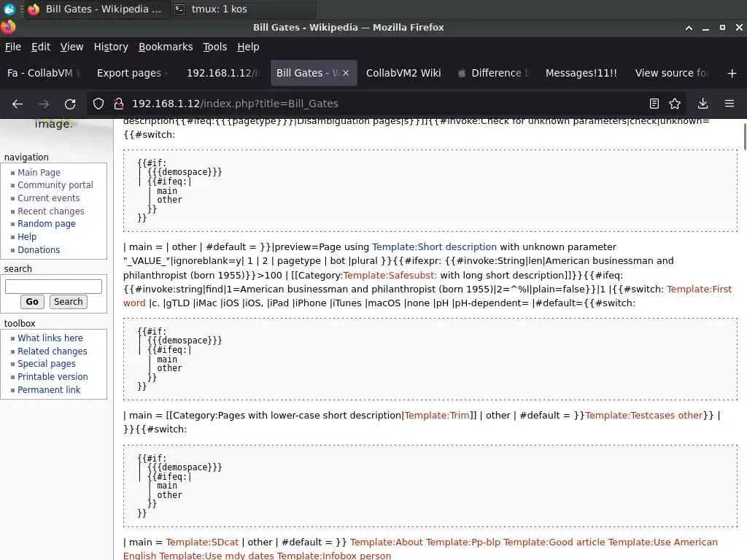Open Template:Use mdy dates link
Screen dimensions: 747x560
tap(217, 556)
